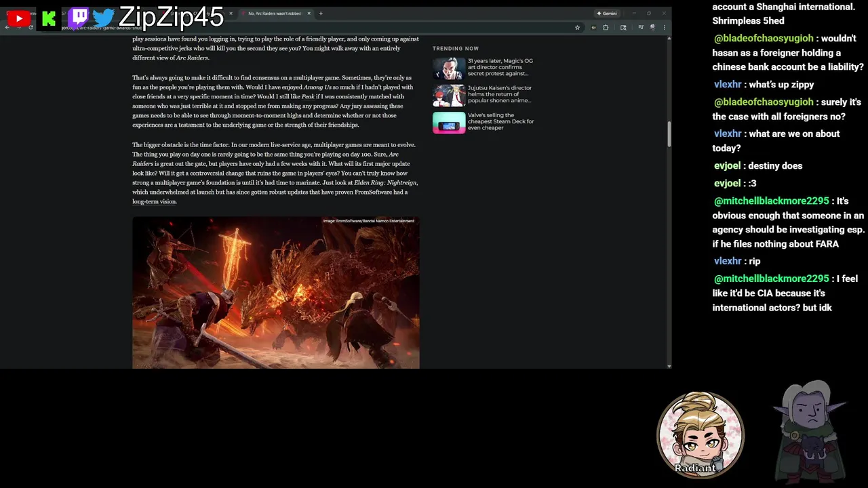Viewport: 868px width, 488px height.
Task: Open the Extensions puzzle-piece icon
Action: [605, 28]
